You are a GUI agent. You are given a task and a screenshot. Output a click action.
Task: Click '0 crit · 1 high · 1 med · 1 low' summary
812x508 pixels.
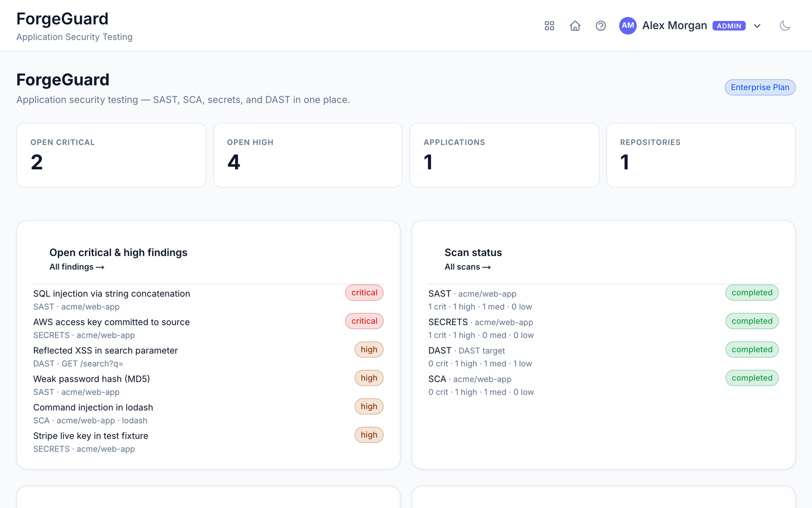[x=480, y=364]
